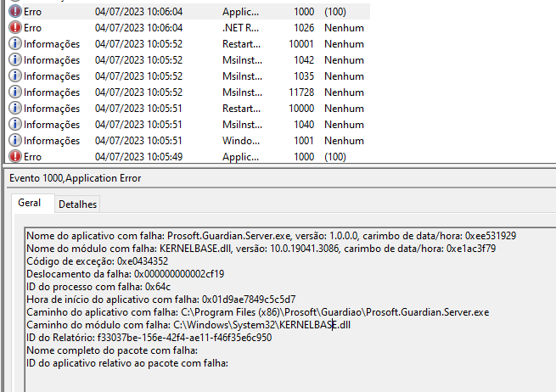Select event ID 1040 cell

[x=304, y=125]
